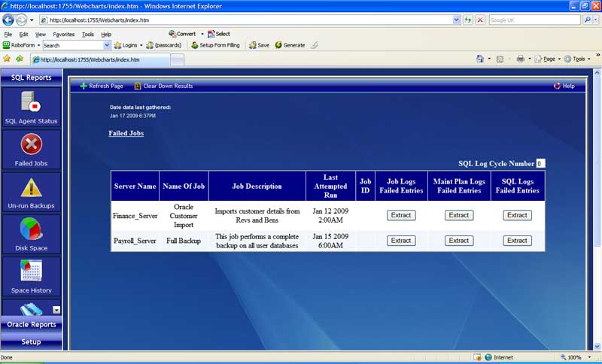Open the Disk Space pie chart icon
Viewport: 602px width, 364px height.
click(31, 229)
